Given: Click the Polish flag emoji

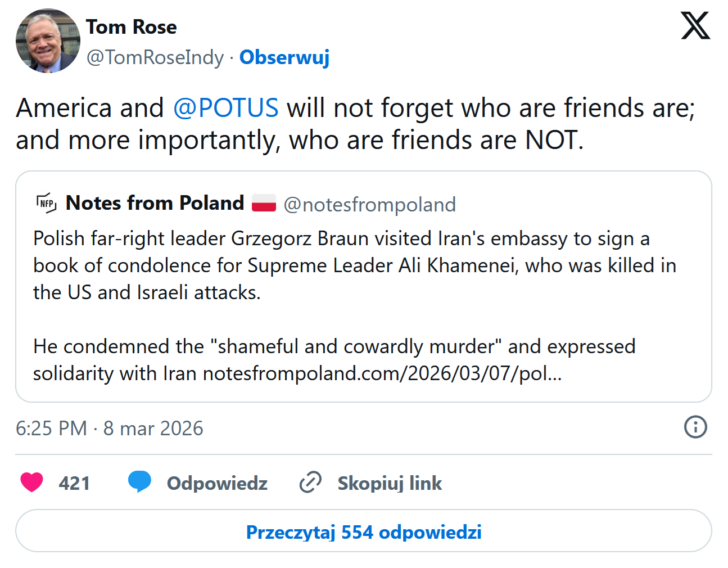Looking at the screenshot, I should [264, 203].
